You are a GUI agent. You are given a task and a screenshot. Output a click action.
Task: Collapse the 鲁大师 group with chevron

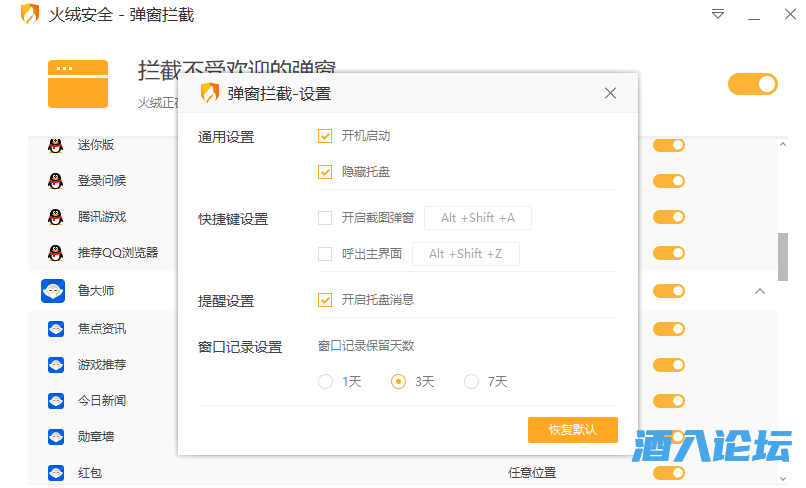[759, 291]
